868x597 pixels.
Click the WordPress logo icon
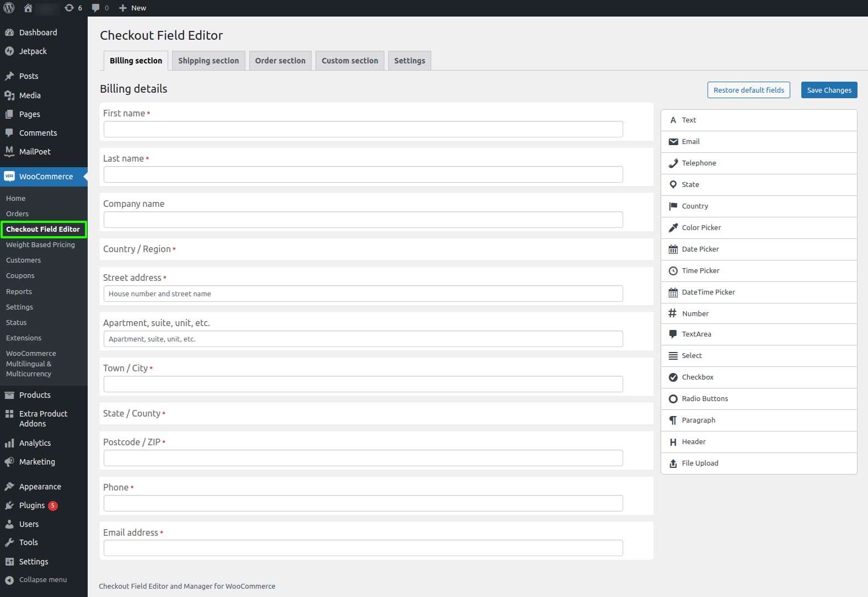[9, 8]
